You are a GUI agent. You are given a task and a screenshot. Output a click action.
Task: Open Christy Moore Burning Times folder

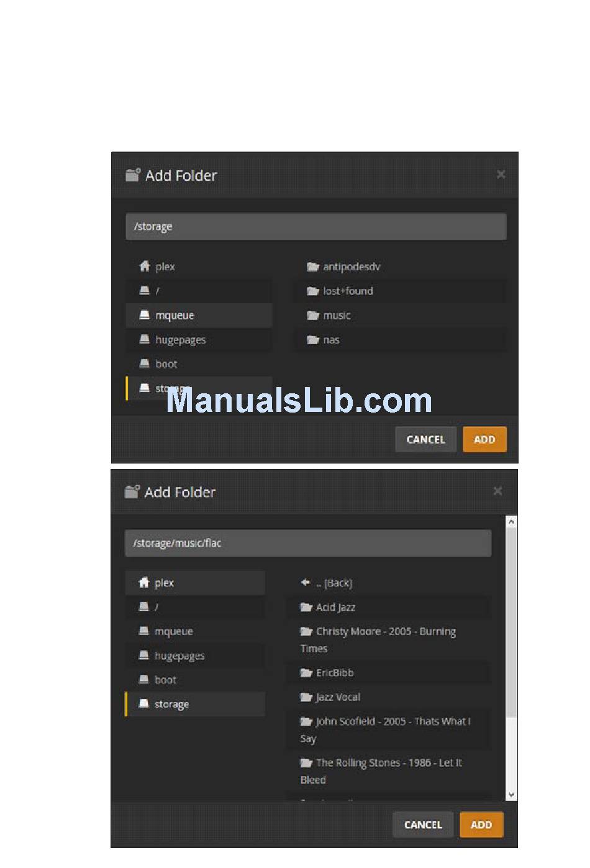coord(388,640)
